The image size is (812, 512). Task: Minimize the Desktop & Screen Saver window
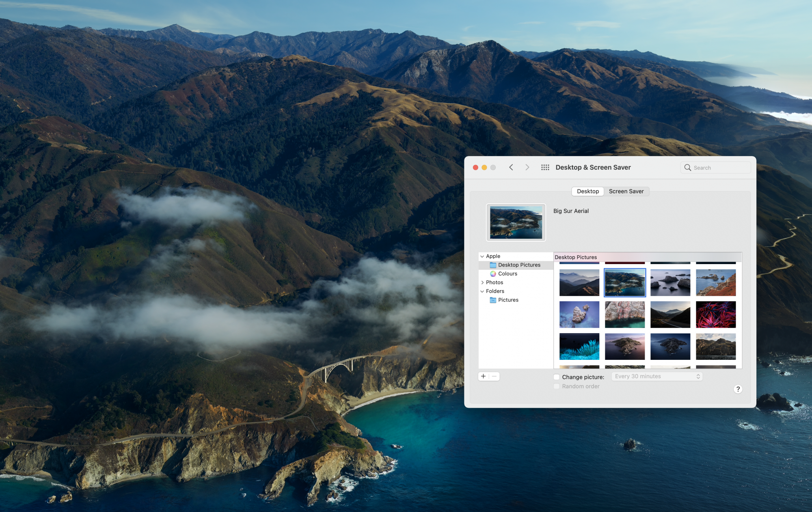point(484,168)
